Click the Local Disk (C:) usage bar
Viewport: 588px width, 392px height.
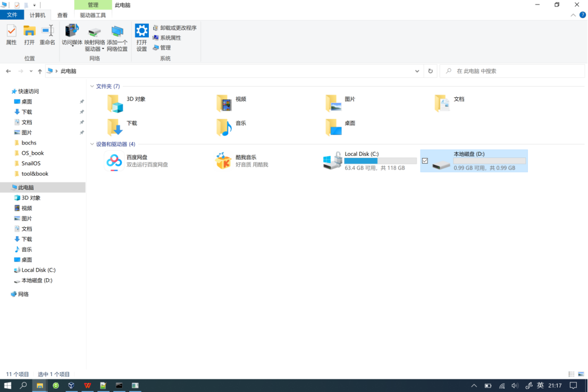(x=380, y=161)
